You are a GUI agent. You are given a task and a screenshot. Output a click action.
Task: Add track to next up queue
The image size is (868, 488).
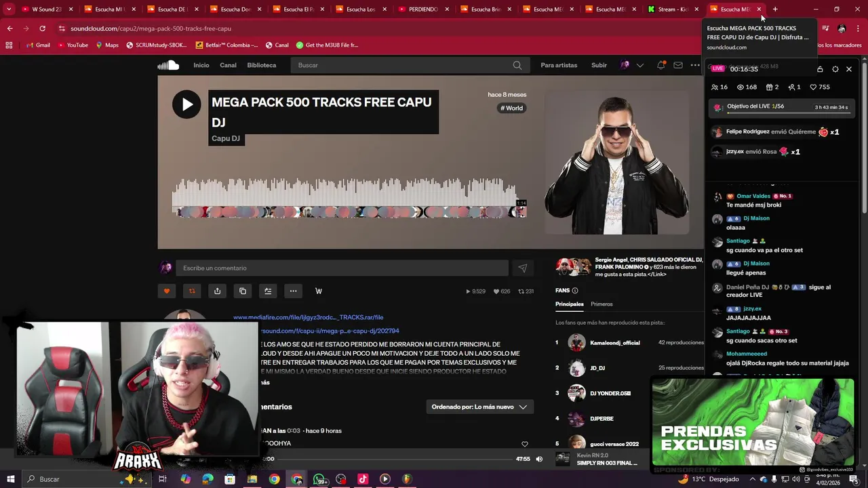coord(268,291)
